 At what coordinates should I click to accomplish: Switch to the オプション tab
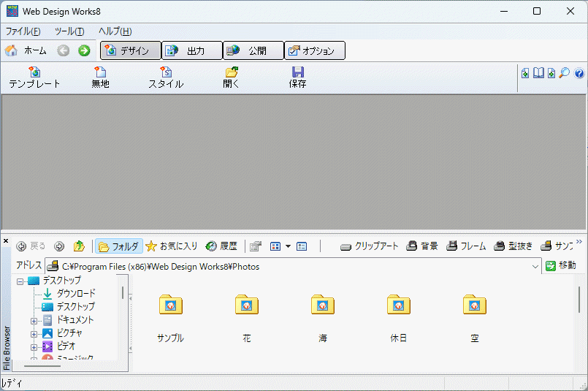tap(315, 50)
